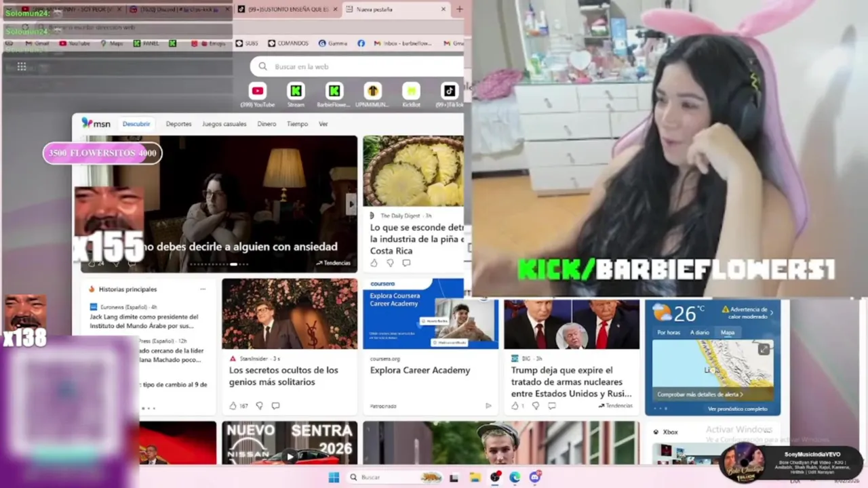This screenshot has height=488, width=868.
Task: Open Discord from the taskbar
Action: [x=535, y=477]
